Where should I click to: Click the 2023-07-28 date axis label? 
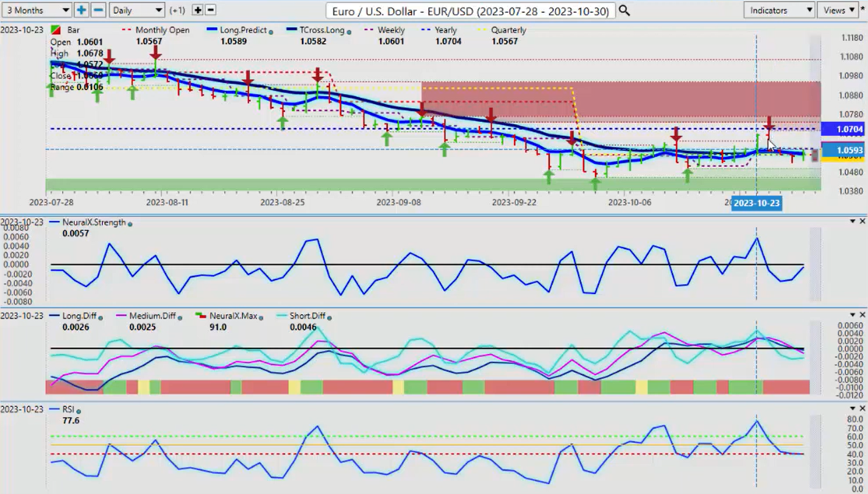(50, 201)
